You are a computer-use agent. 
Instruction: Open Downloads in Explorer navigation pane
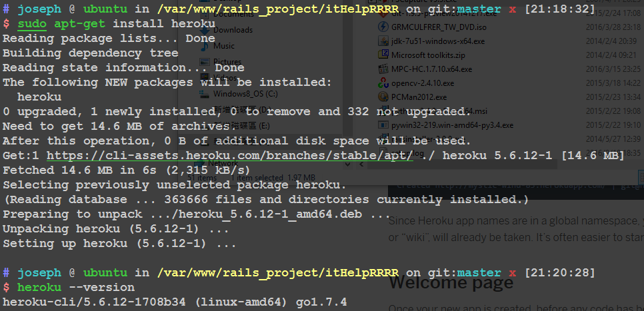pos(233,30)
